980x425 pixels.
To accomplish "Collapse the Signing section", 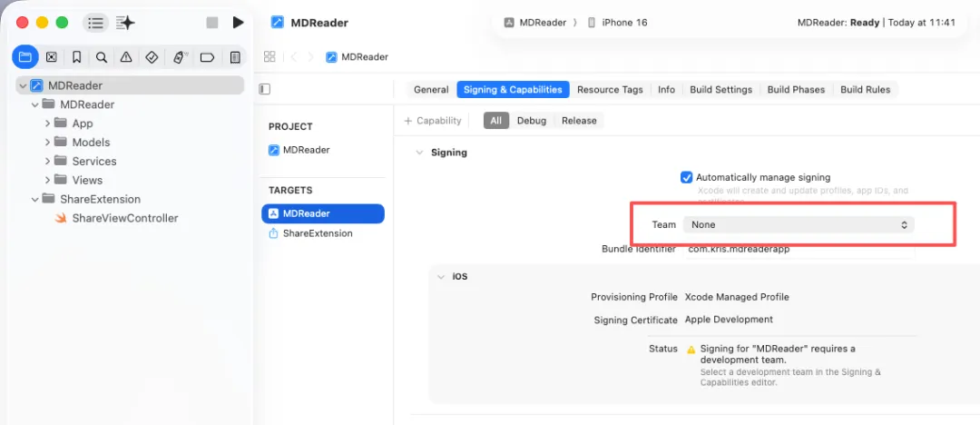I will coord(419,152).
